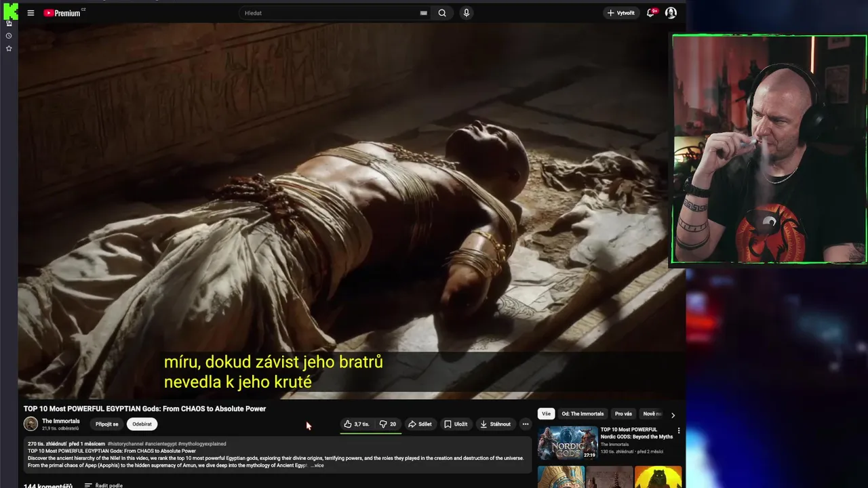Click the Vytvořit create button

coord(620,13)
